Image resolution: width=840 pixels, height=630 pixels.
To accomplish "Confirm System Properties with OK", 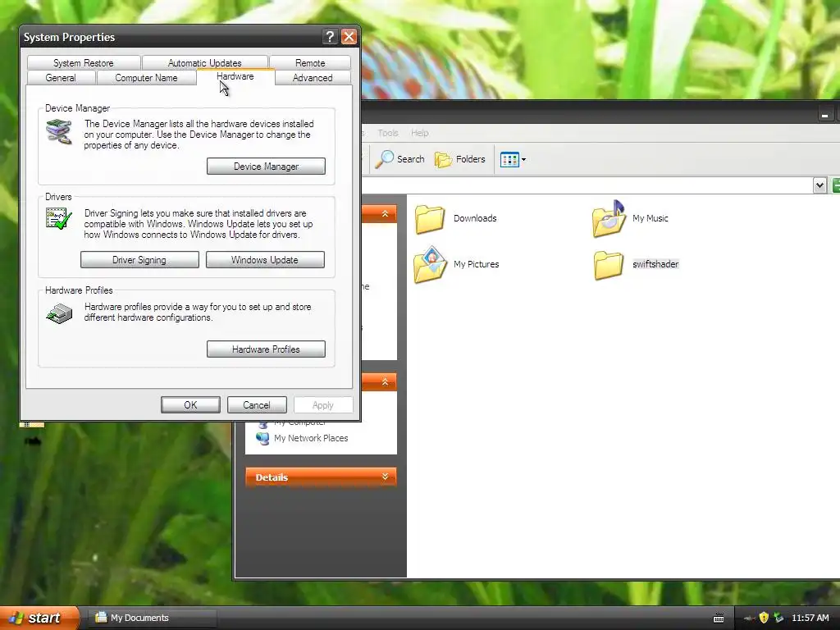I will point(190,405).
